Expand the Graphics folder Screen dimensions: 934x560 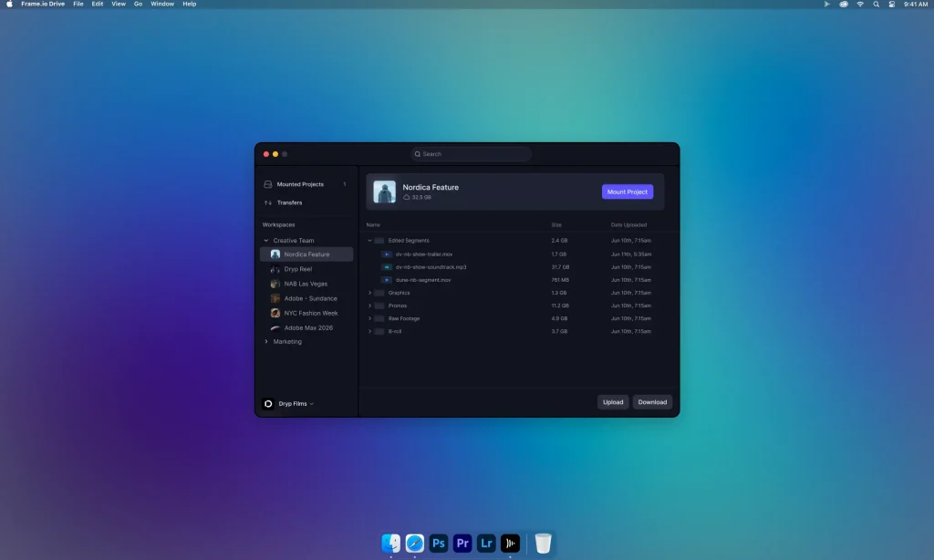[370, 293]
